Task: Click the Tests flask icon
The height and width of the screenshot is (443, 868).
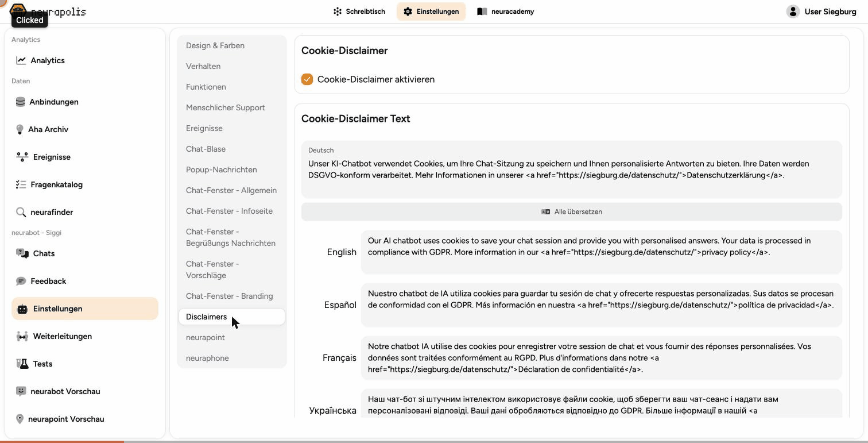Action: coord(22,364)
